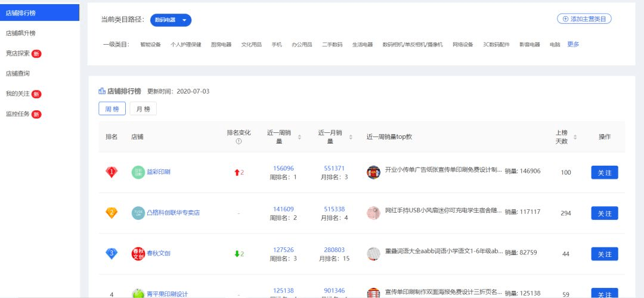
Task: Sort by 上榜天数 column arrows
Action: (575, 137)
